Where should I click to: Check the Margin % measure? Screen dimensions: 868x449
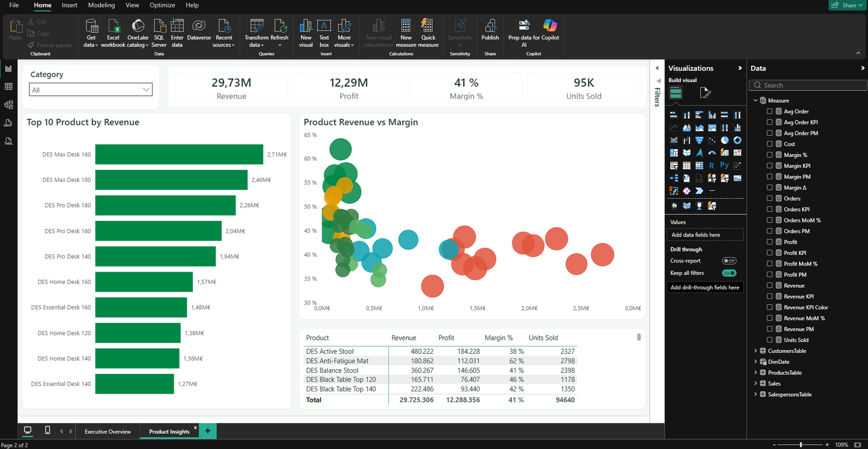(x=769, y=155)
